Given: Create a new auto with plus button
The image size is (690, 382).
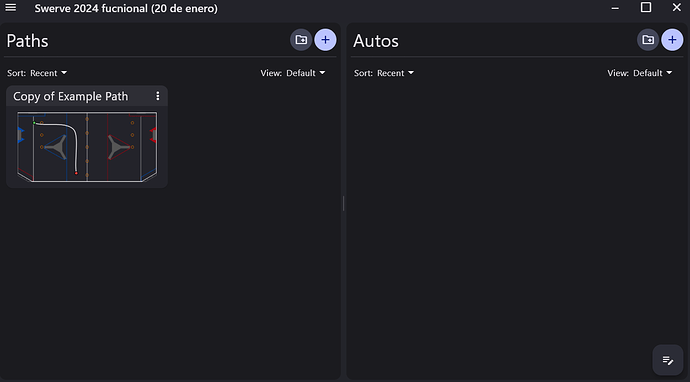Looking at the screenshot, I should tap(672, 40).
